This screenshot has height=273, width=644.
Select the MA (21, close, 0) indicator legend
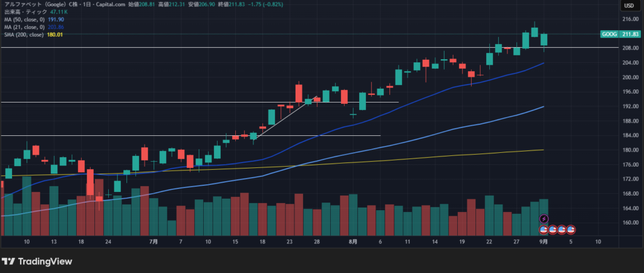pos(25,27)
